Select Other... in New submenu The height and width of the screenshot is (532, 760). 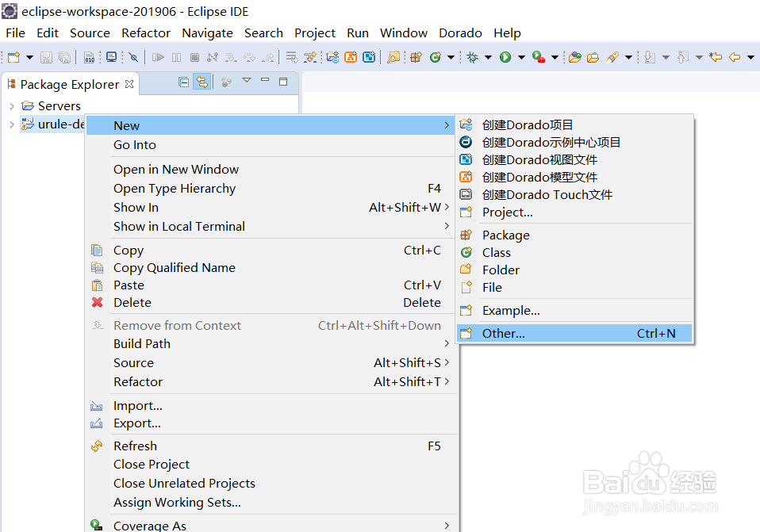(x=574, y=333)
